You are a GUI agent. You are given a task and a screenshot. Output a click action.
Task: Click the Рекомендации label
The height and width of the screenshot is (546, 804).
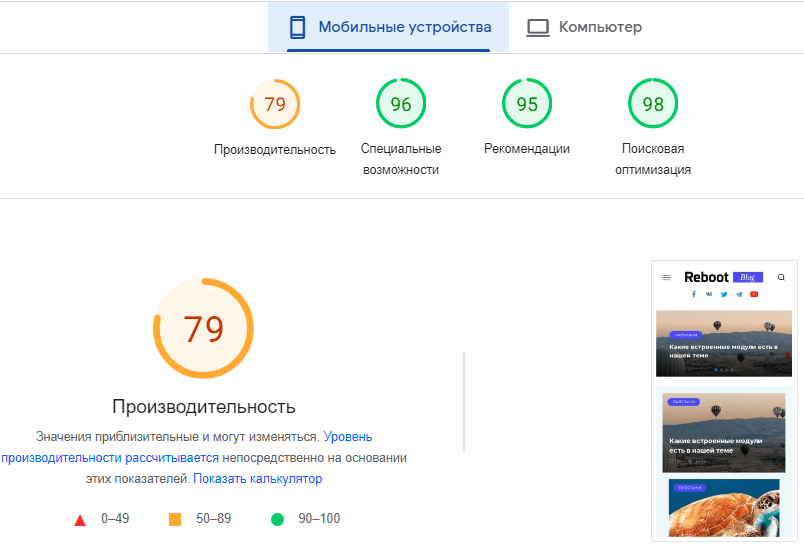tap(527, 149)
